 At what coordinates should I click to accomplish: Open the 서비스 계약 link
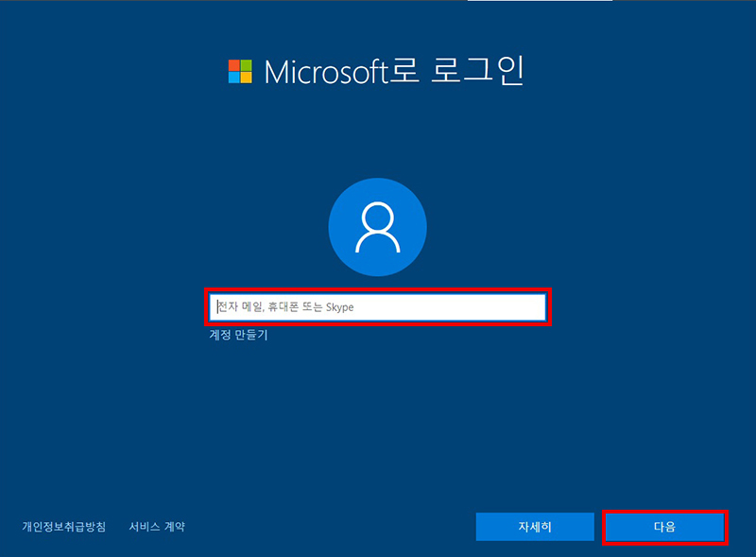[x=157, y=527]
